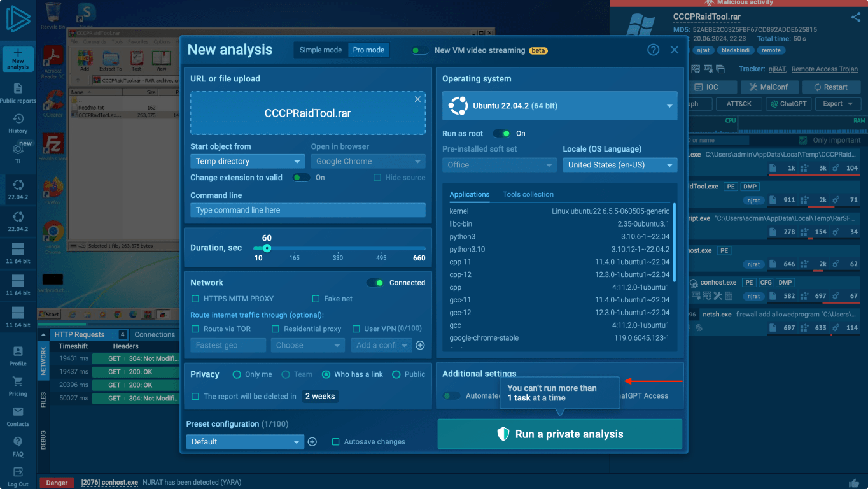Add a new preset configuration with plus icon
The width and height of the screenshot is (868, 489).
tap(312, 442)
